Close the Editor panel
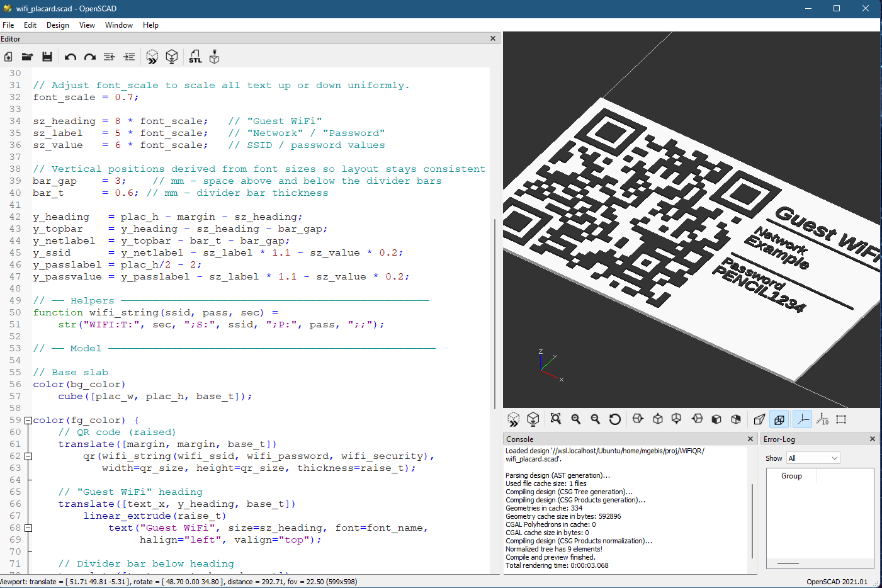This screenshot has height=588, width=882. 493,38
